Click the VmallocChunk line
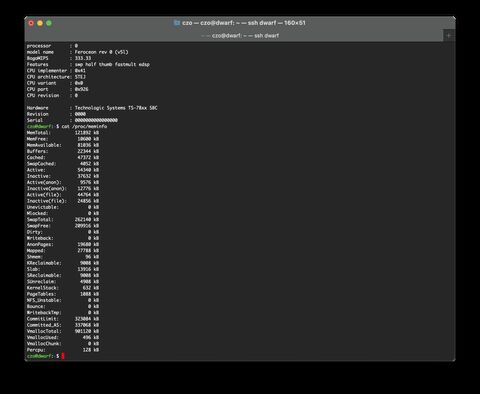The height and width of the screenshot is (394, 480). pyautogui.click(x=63, y=344)
